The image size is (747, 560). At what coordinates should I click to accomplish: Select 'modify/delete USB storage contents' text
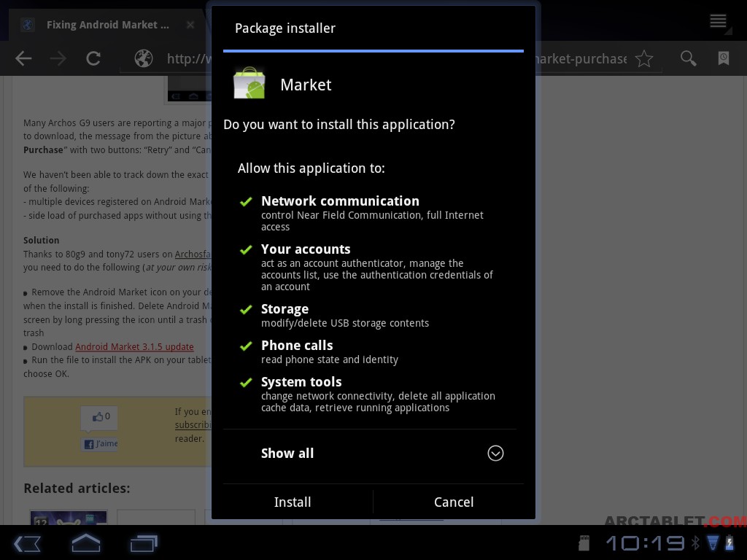coord(345,323)
